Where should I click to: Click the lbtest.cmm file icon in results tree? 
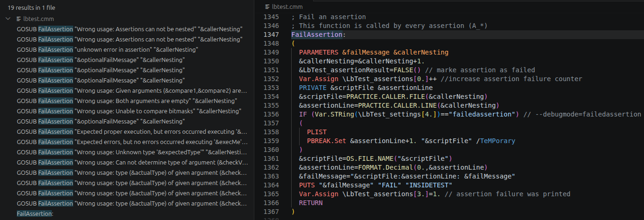point(19,19)
